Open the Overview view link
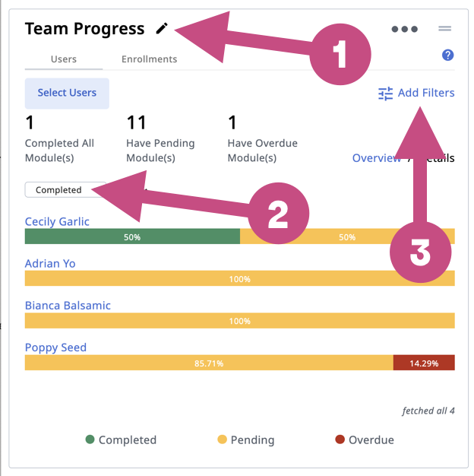This screenshot has height=476, width=474. [x=376, y=158]
